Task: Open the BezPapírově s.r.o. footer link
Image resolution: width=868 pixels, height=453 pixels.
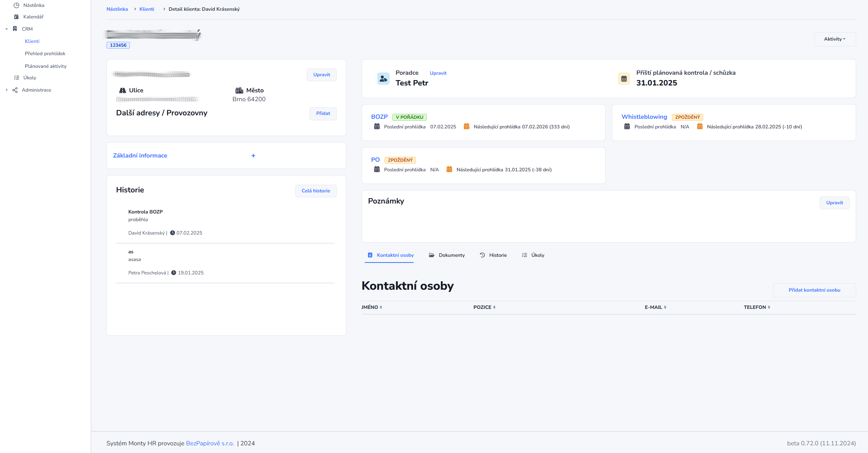Action: pyautogui.click(x=210, y=443)
